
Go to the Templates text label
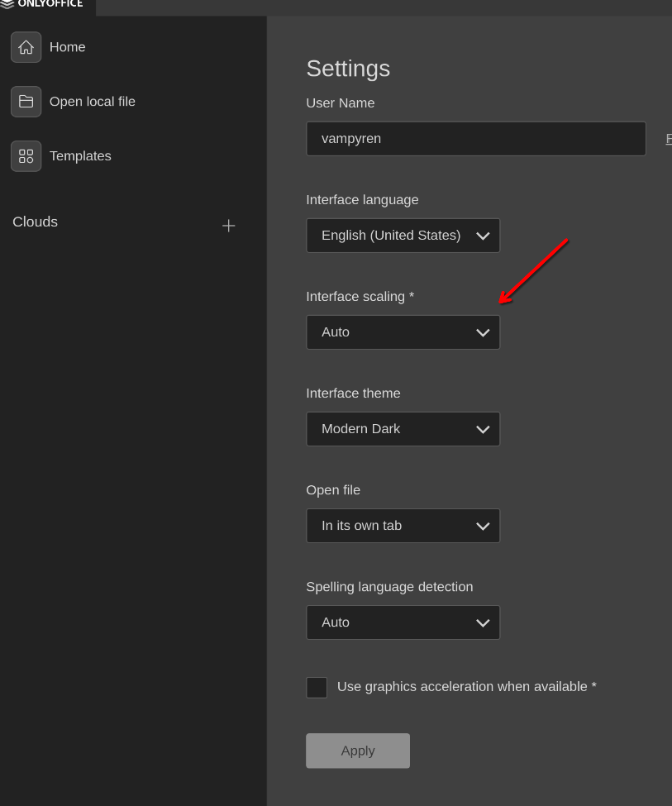click(x=80, y=156)
